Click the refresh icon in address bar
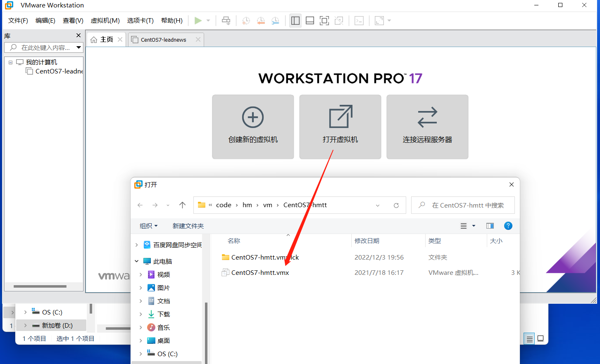Viewport: 600px width, 364px height. [x=396, y=205]
